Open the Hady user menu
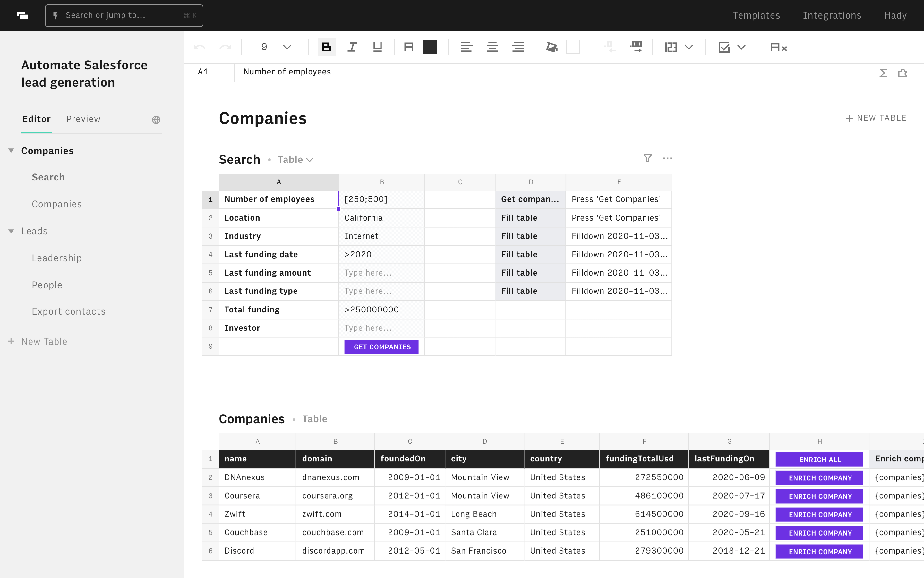Viewport: 924px width, 578px height. [x=895, y=15]
